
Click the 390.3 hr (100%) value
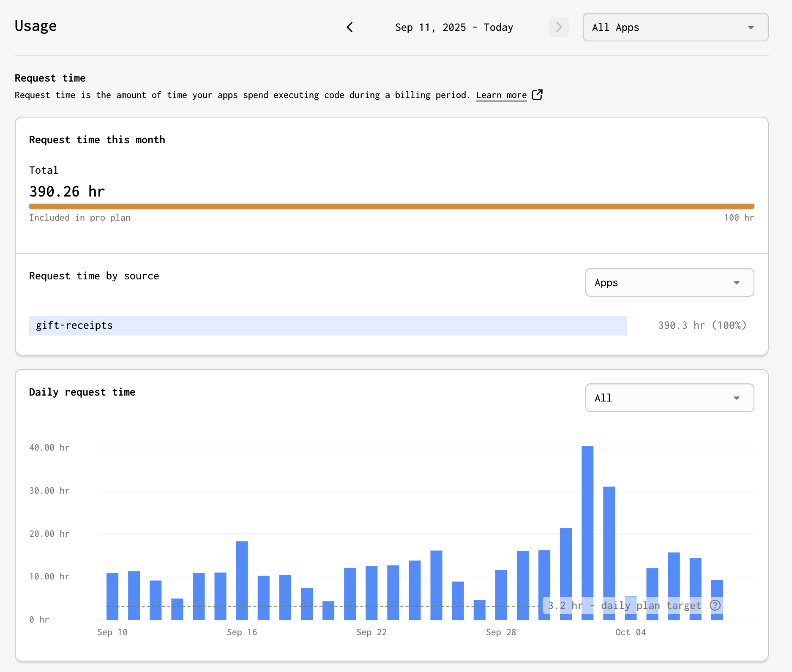702,325
